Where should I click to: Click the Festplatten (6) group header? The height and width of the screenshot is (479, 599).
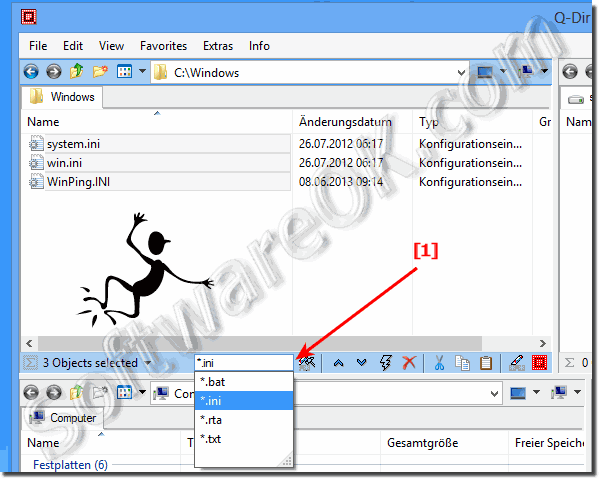click(x=70, y=465)
